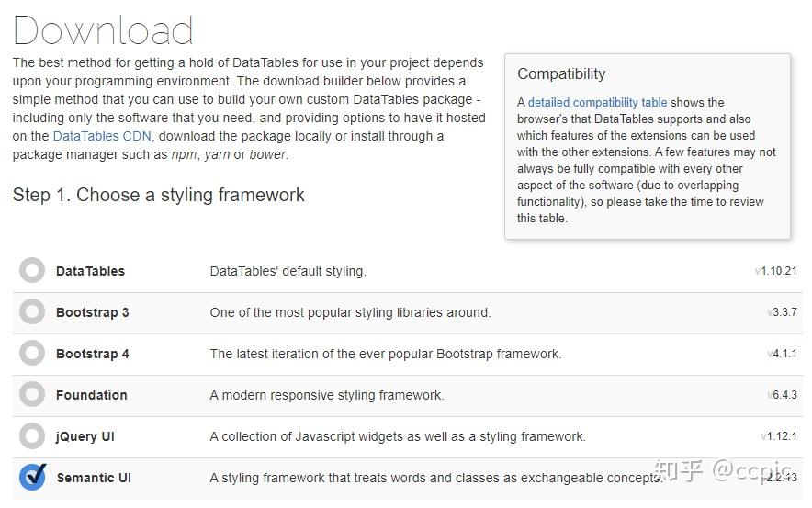Click the checked Semantic UI radio button
The image size is (812, 508).
[x=32, y=478]
